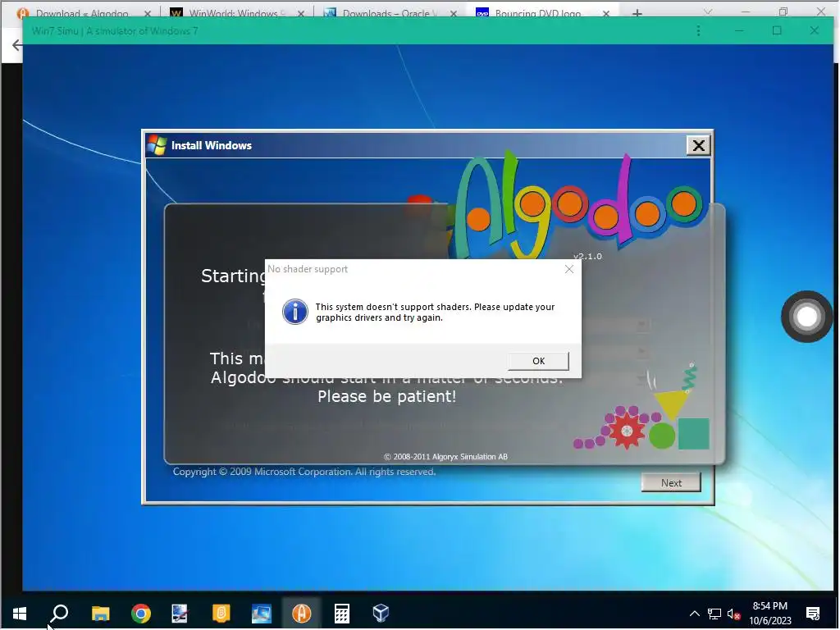Click the muted volume tray icon
The width and height of the screenshot is (840, 630).
pos(734,614)
